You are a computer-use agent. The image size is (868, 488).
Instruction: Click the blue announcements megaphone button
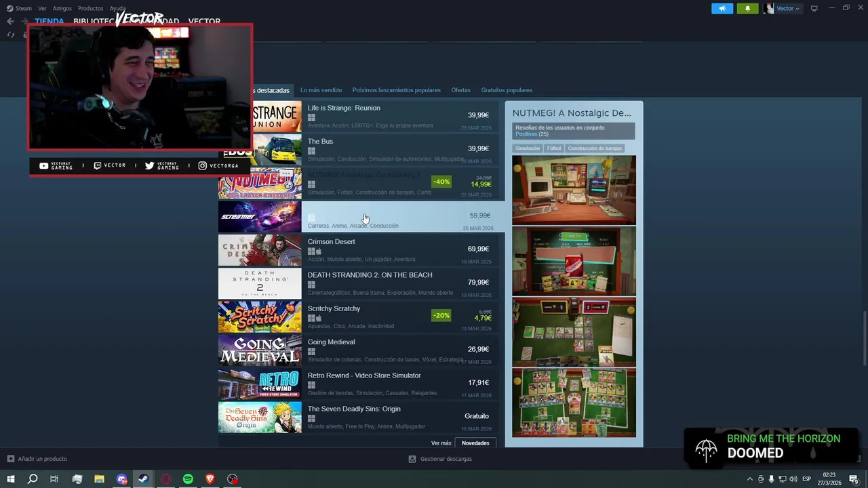(x=722, y=8)
